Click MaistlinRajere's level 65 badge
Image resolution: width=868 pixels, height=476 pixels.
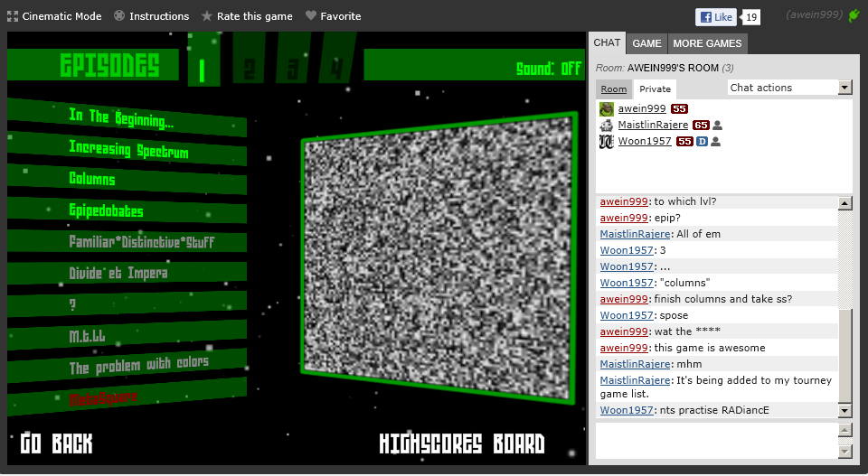pos(701,125)
